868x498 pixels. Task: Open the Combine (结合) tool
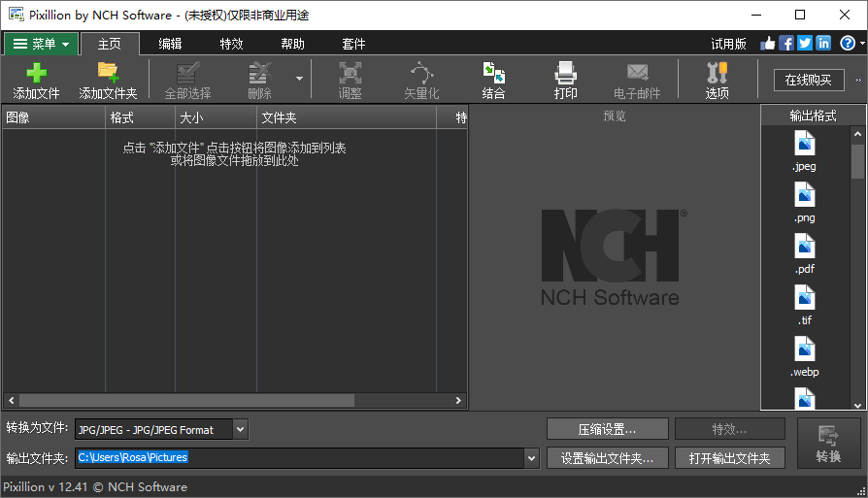pyautogui.click(x=493, y=74)
